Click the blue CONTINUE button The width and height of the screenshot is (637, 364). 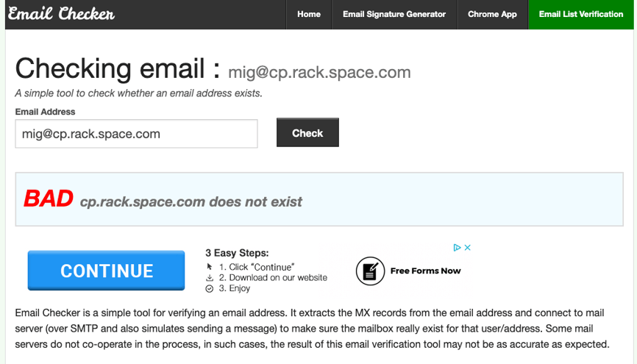(107, 271)
